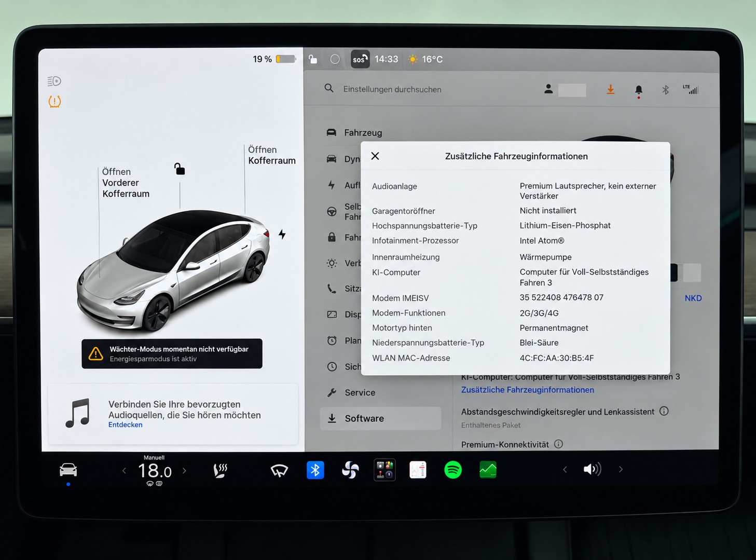756x560 pixels.
Task: Launch the Spotify app
Action: 453,470
